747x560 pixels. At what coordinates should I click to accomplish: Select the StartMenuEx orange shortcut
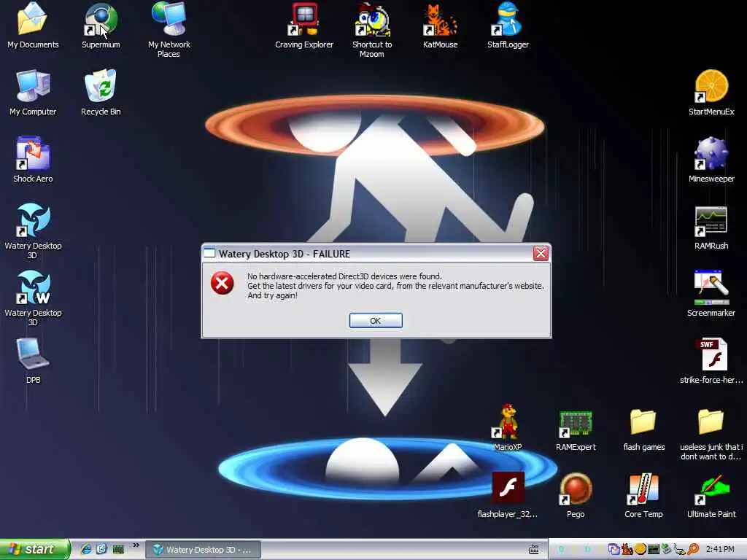click(x=711, y=93)
